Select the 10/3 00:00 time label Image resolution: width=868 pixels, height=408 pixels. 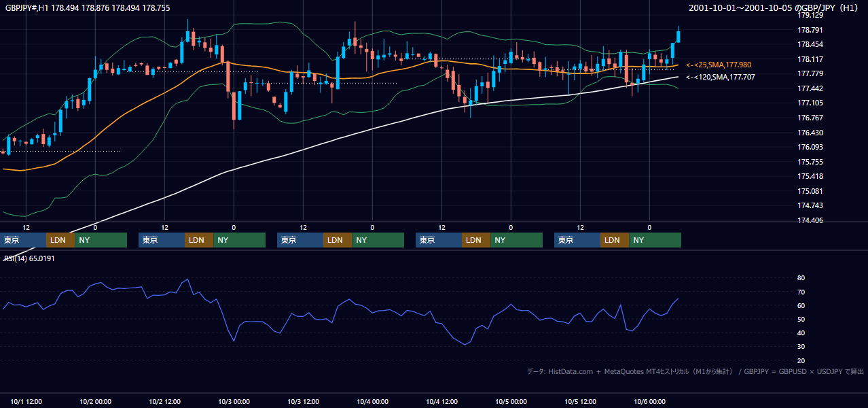coord(234,402)
